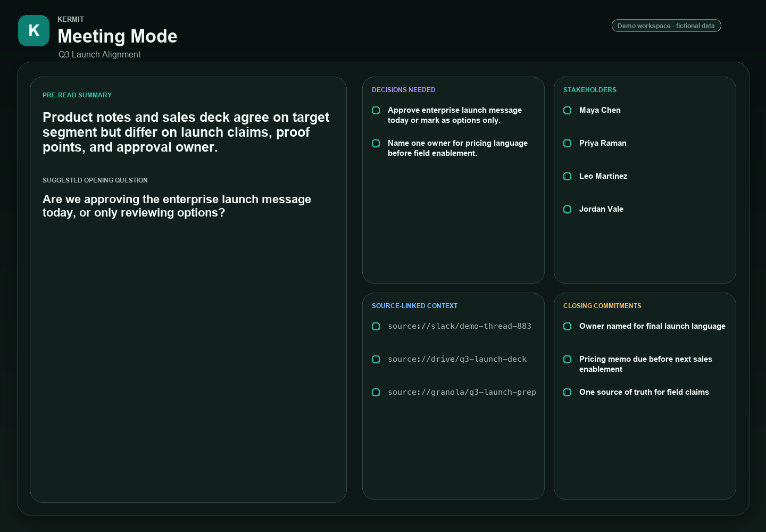
Task: Mark One source of truth for field claims
Action: [567, 392]
